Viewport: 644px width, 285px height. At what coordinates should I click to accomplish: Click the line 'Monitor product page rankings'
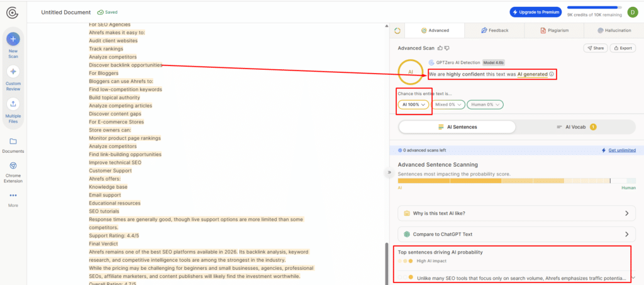click(125, 138)
